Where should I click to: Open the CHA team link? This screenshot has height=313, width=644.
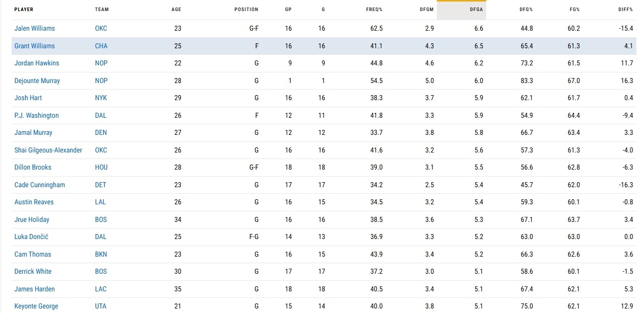click(101, 46)
